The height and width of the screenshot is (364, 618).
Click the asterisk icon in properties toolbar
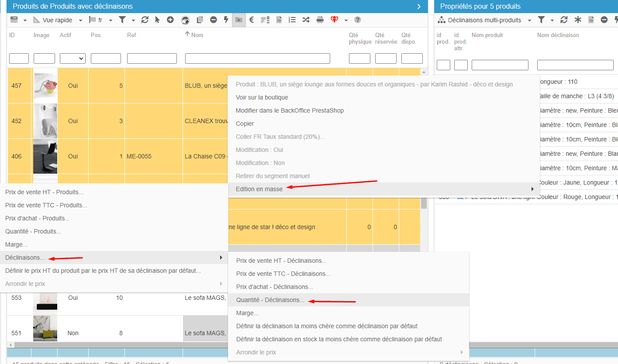(578, 20)
